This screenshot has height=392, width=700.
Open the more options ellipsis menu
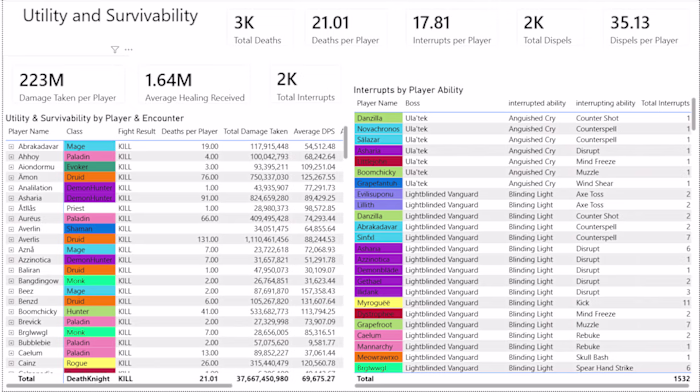point(129,50)
